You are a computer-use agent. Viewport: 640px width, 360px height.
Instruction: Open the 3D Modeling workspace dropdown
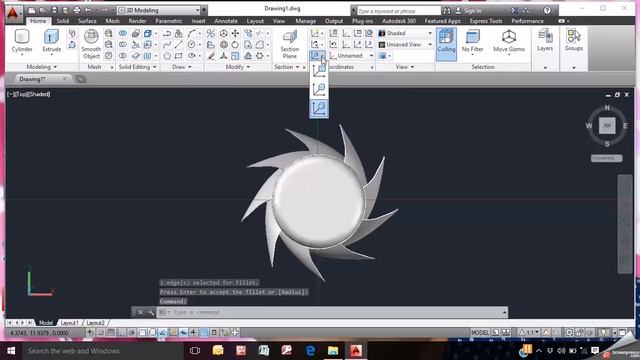158,10
